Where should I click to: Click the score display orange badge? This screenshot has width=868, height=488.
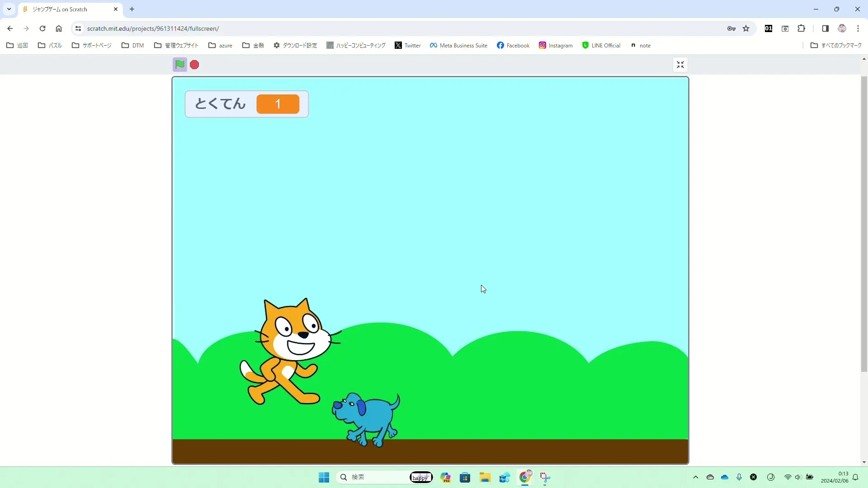[x=278, y=103]
